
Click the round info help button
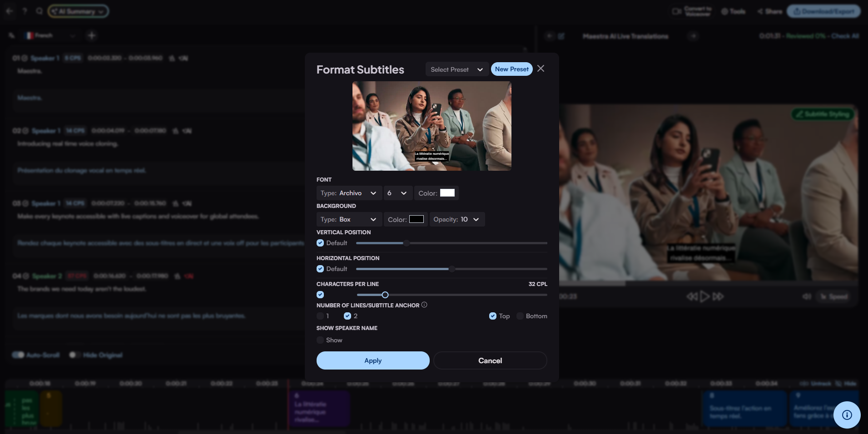point(847,415)
